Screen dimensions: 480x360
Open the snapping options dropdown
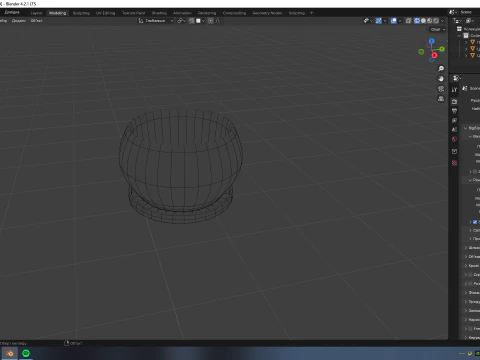coord(200,21)
